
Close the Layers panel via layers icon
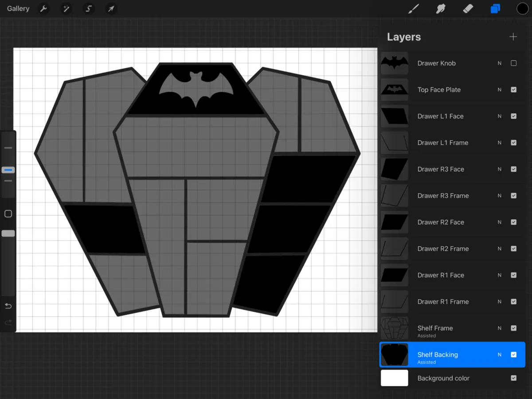(x=495, y=9)
